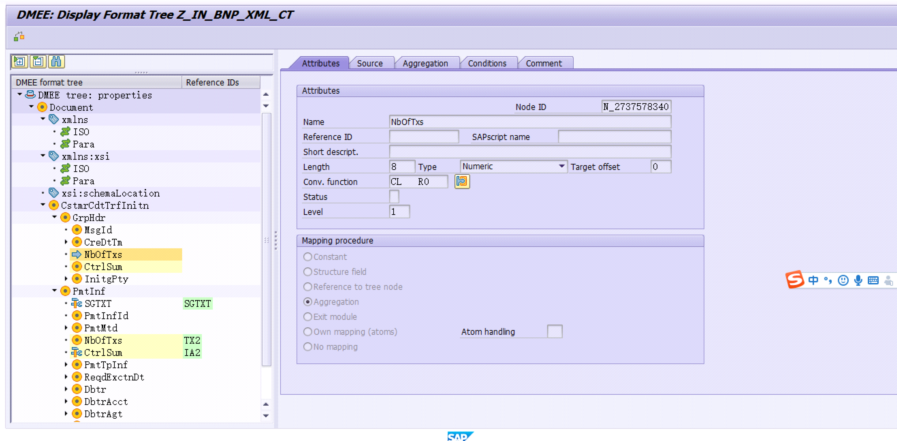
Task: Click the microphone voice input icon
Action: click(858, 280)
